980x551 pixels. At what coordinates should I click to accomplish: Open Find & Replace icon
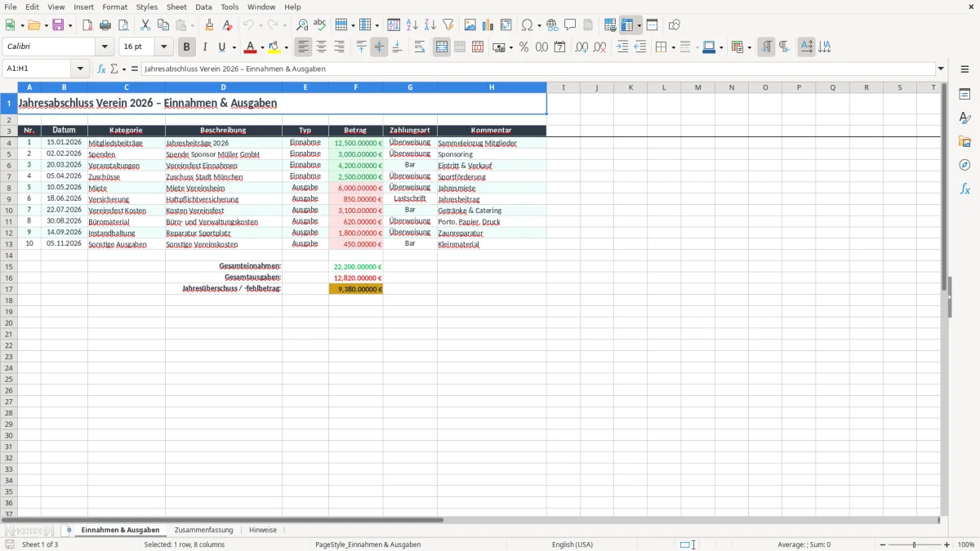click(x=302, y=25)
